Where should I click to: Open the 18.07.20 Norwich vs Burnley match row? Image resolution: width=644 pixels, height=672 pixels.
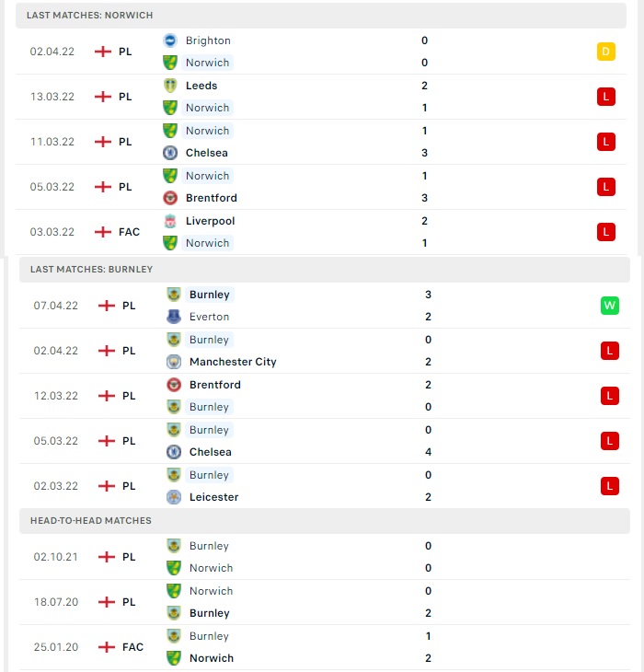(x=325, y=602)
